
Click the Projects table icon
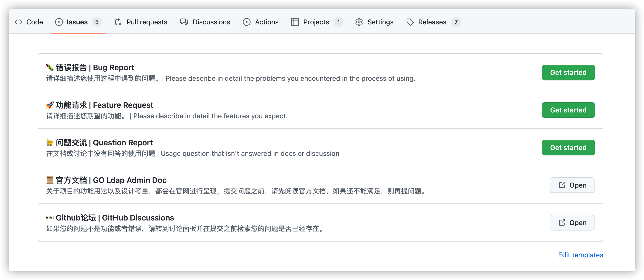pyautogui.click(x=295, y=22)
